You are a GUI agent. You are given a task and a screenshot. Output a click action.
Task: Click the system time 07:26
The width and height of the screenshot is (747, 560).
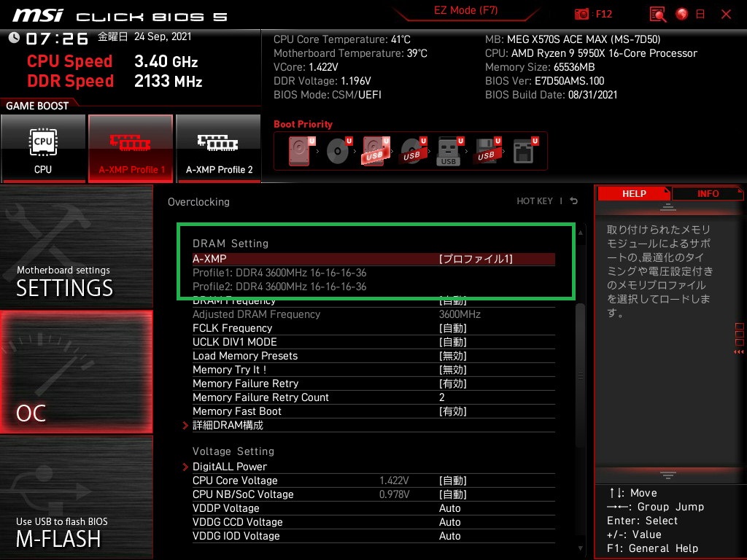(x=57, y=39)
